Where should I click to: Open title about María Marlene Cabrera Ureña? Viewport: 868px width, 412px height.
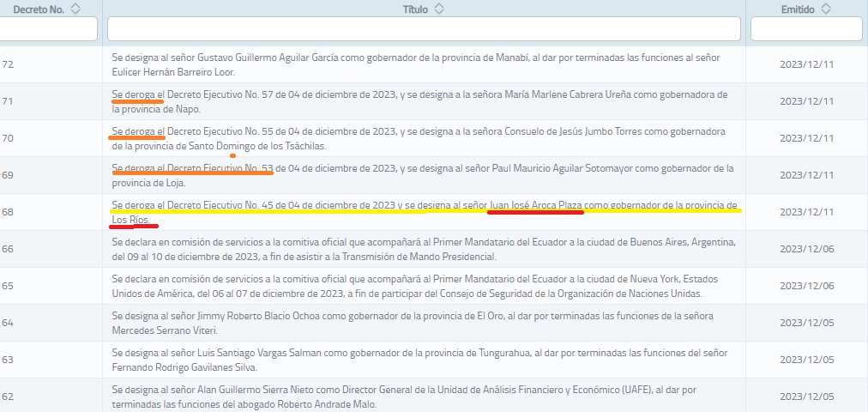pos(419,101)
